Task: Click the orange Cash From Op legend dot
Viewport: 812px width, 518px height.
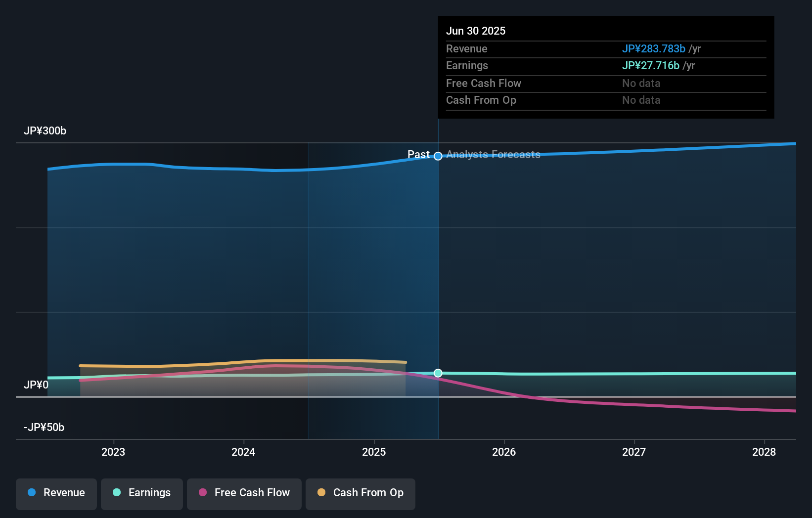Action: 321,493
